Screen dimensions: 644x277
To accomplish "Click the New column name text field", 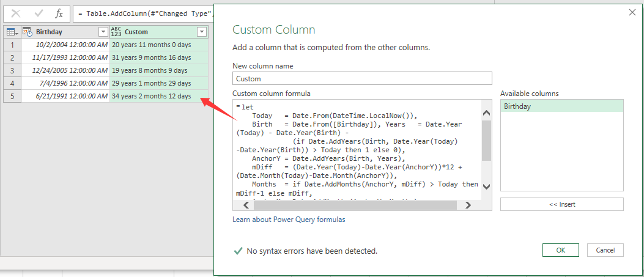I will click(362, 78).
